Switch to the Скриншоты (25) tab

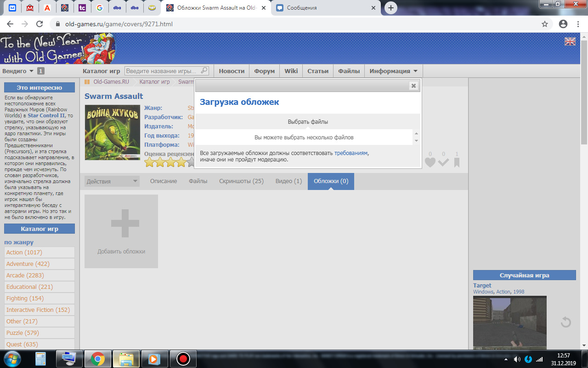(x=241, y=181)
